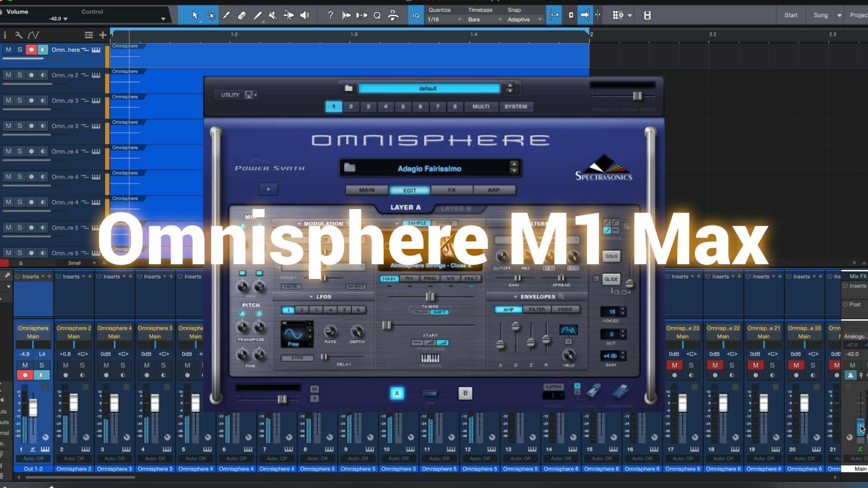Viewport: 868px width, 488px height.
Task: Toggle the LATCH button
Action: (x=553, y=387)
